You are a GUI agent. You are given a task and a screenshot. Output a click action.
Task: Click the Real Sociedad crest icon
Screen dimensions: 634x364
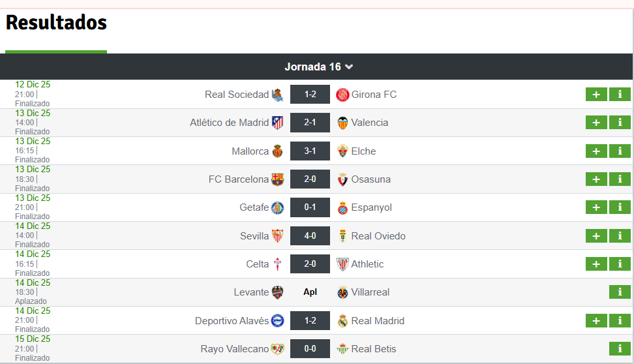click(277, 95)
